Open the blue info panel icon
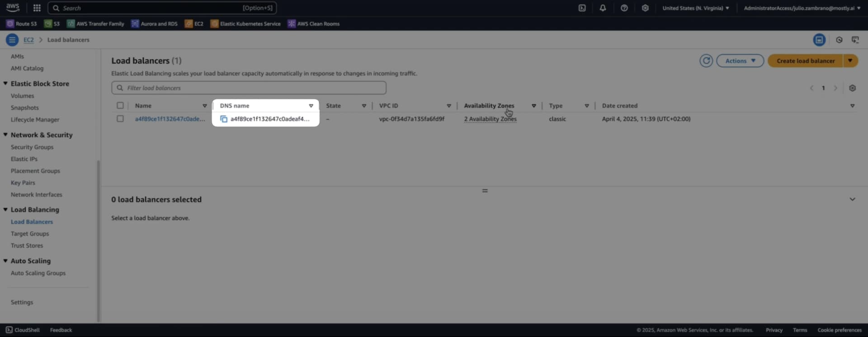This screenshot has height=337, width=868. (x=819, y=40)
